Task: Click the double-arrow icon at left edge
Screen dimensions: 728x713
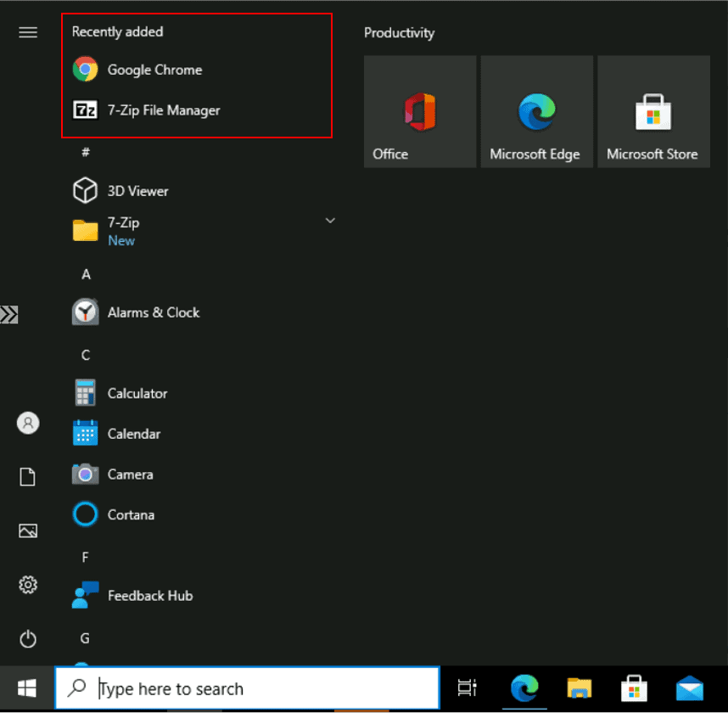Action: 9,314
